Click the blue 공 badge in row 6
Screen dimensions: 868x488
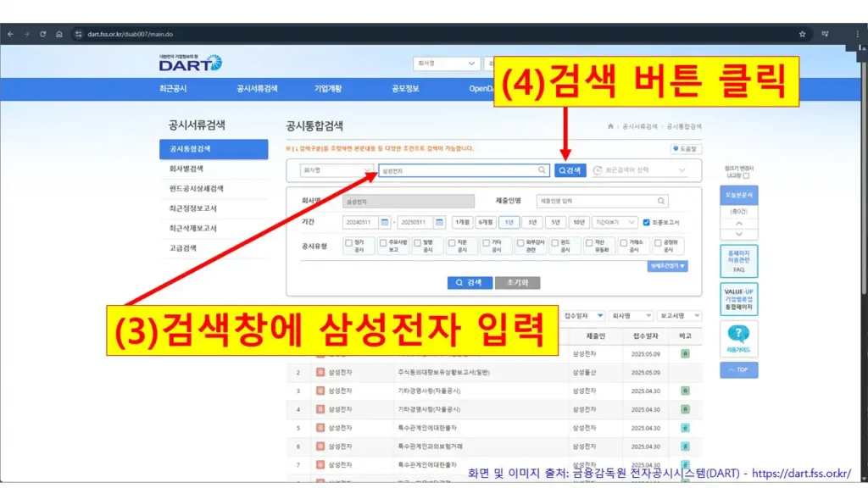(x=685, y=446)
